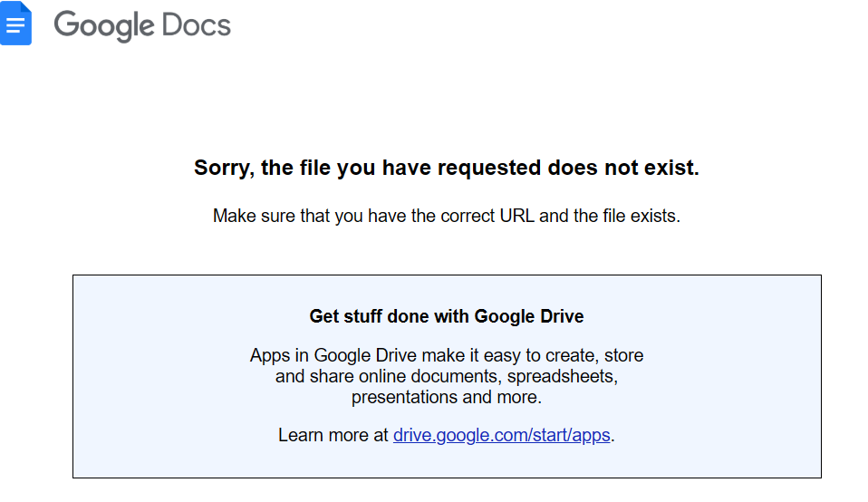Click the word "Google" in the header logo

click(102, 25)
